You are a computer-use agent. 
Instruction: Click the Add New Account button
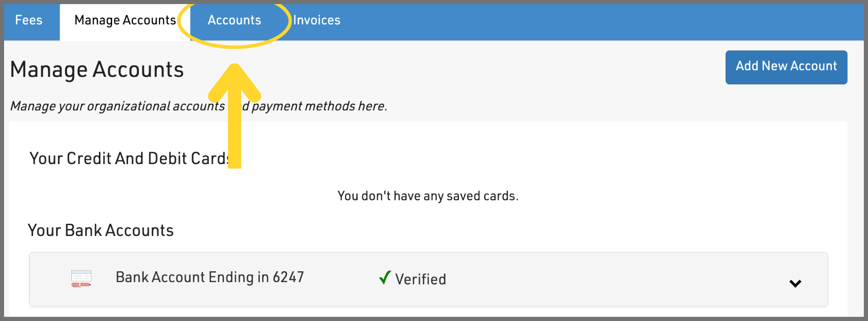786,67
